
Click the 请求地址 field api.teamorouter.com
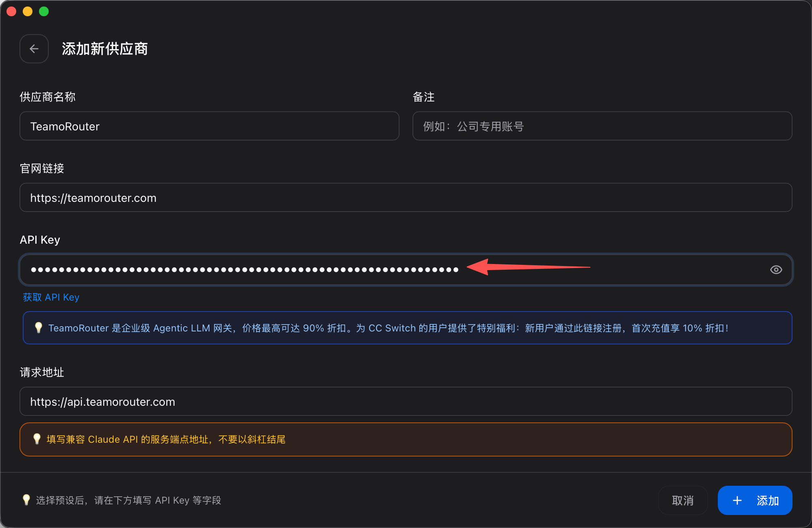click(406, 402)
